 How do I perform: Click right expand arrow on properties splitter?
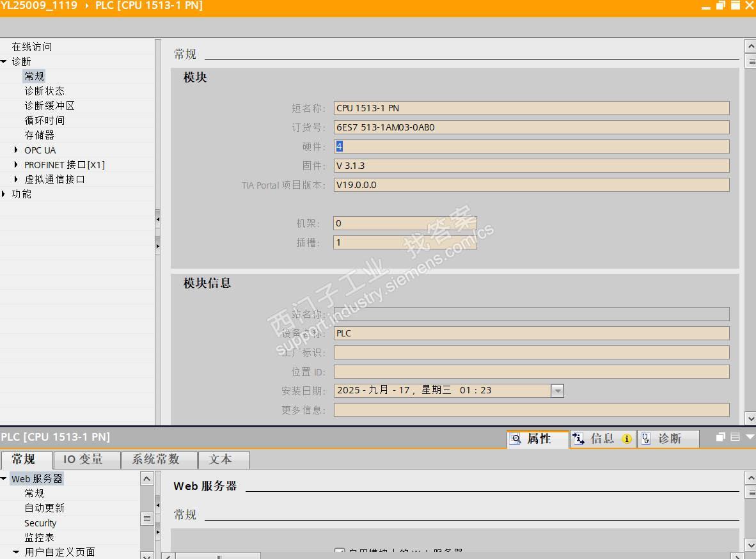point(158,532)
